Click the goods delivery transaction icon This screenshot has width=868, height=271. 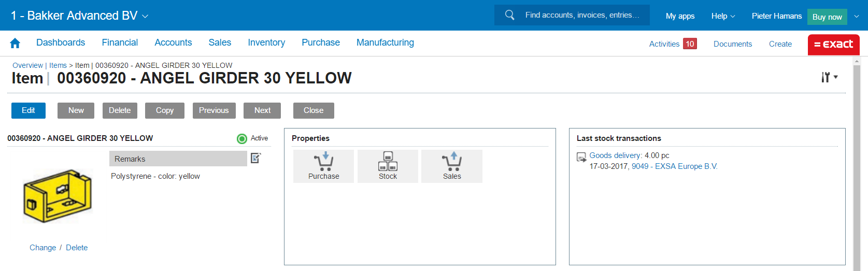581,157
